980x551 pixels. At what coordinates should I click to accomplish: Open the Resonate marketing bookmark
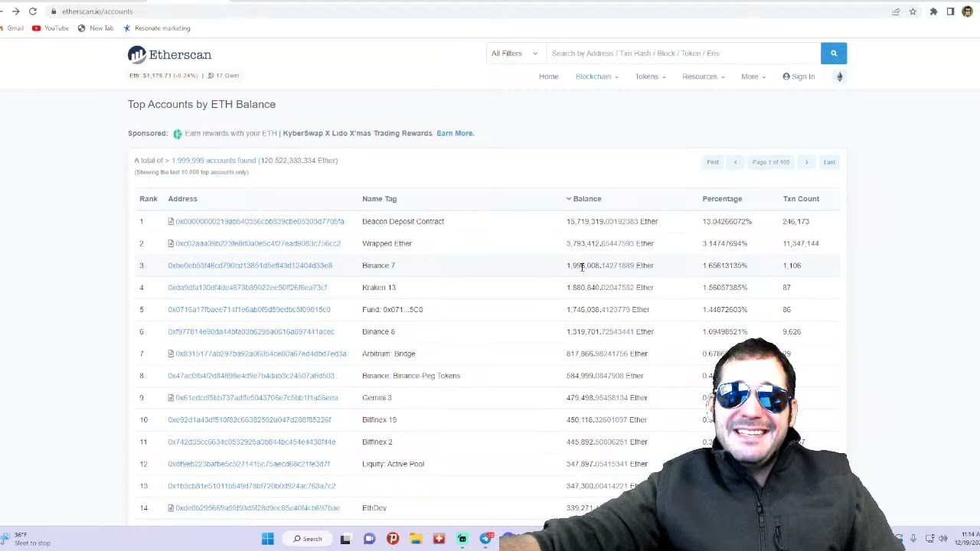(157, 28)
